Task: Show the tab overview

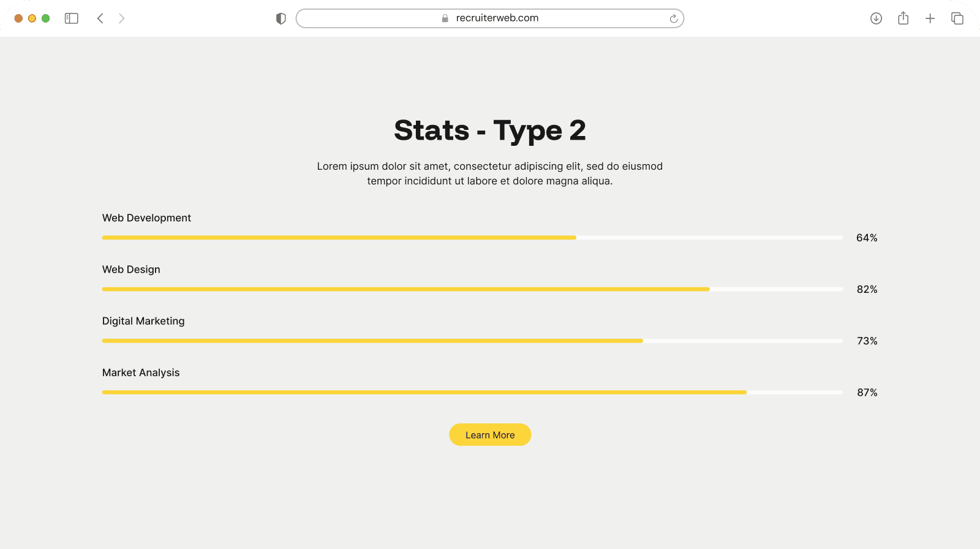Action: tap(957, 18)
